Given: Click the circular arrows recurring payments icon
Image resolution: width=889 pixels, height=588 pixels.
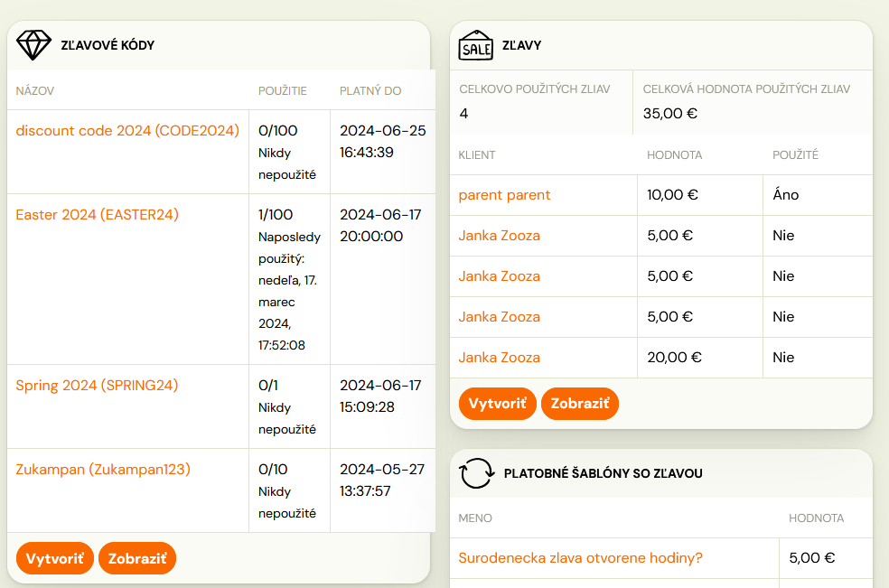Looking at the screenshot, I should pos(476,473).
